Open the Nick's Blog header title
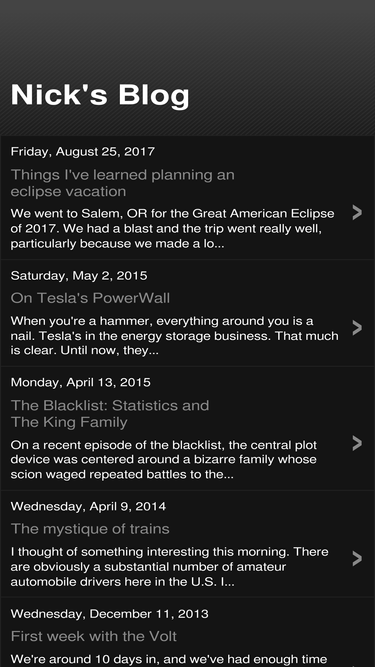 click(100, 95)
